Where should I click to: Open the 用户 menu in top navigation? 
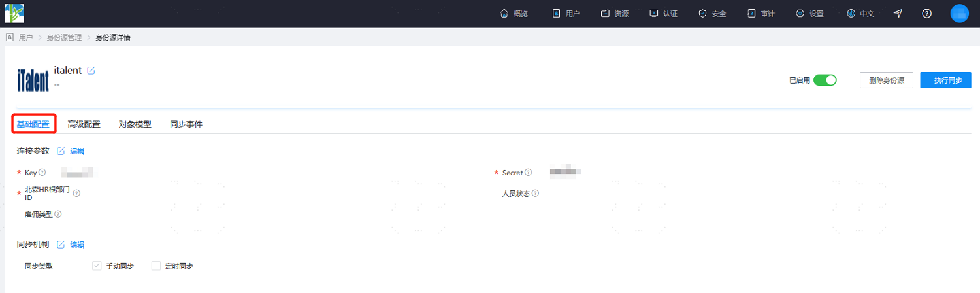(566, 14)
